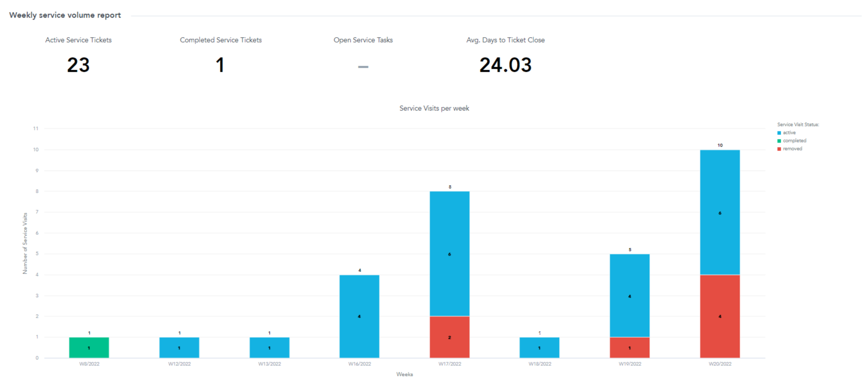The image size is (868, 391).
Task: Select the blue active bar for W12/2022
Action: coord(180,348)
